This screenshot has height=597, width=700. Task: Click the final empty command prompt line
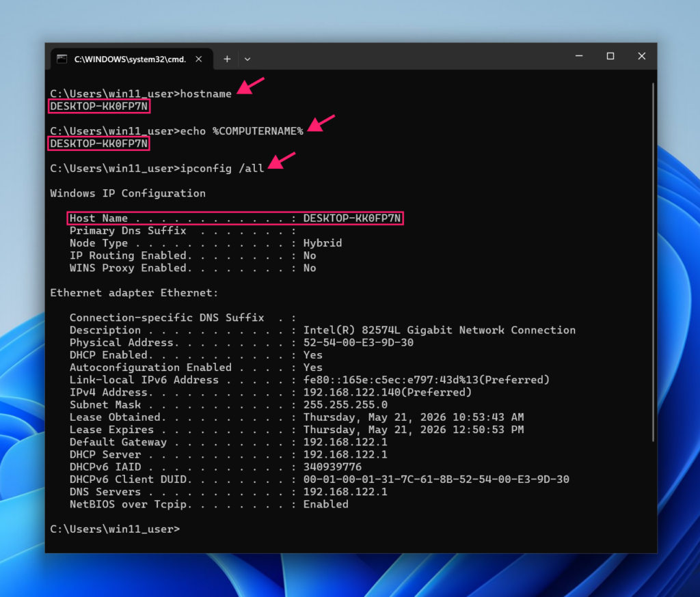[115, 529]
